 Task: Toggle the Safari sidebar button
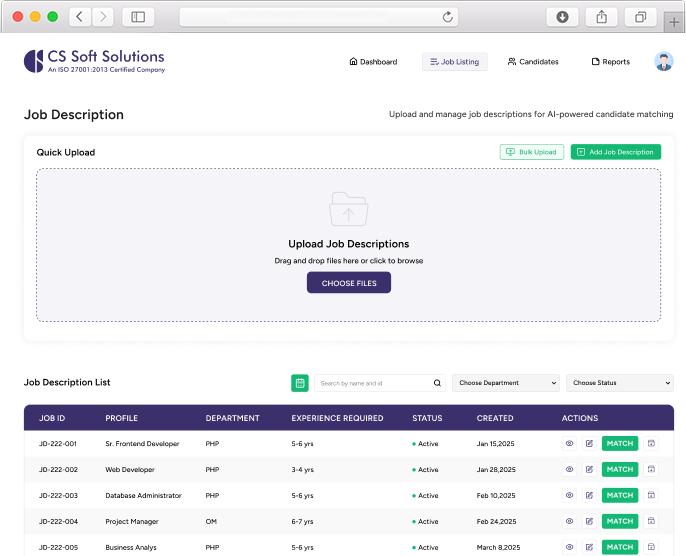[x=138, y=17]
